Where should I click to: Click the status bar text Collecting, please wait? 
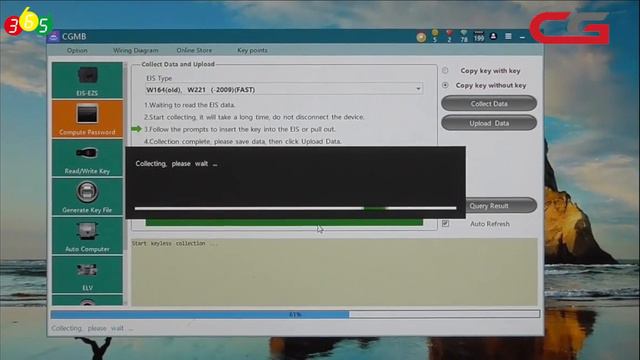(x=92, y=328)
